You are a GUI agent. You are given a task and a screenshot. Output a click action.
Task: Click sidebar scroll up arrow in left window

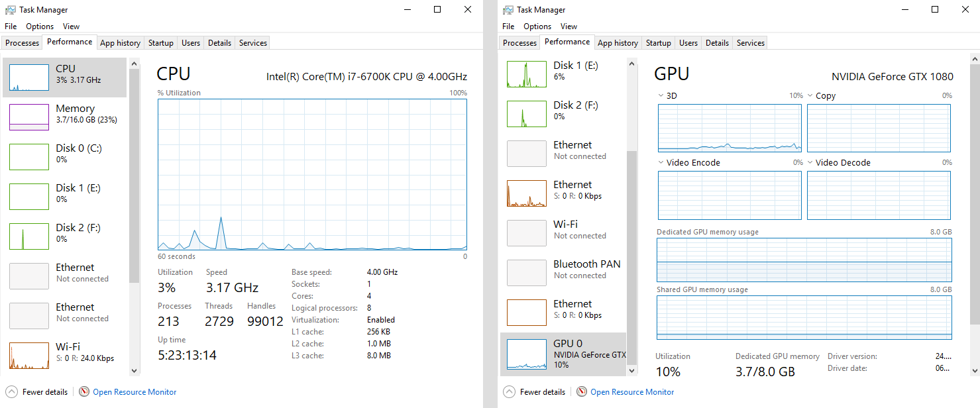(x=135, y=64)
